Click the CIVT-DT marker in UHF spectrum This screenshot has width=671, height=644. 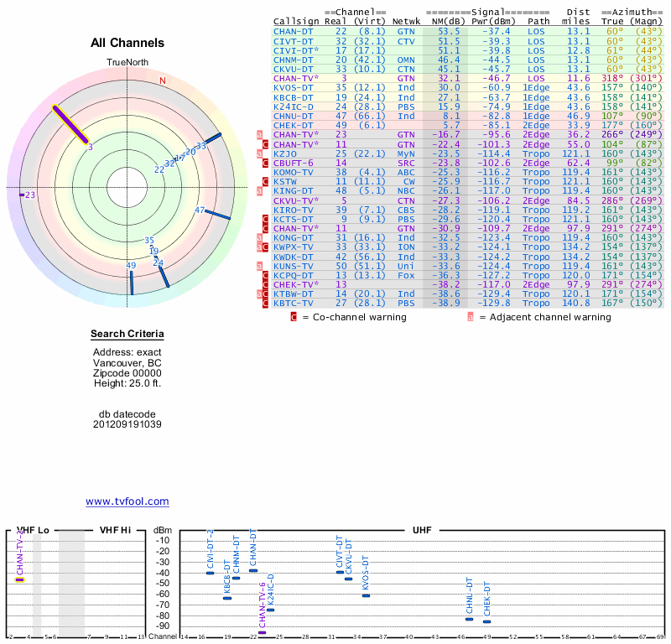pyautogui.click(x=340, y=572)
